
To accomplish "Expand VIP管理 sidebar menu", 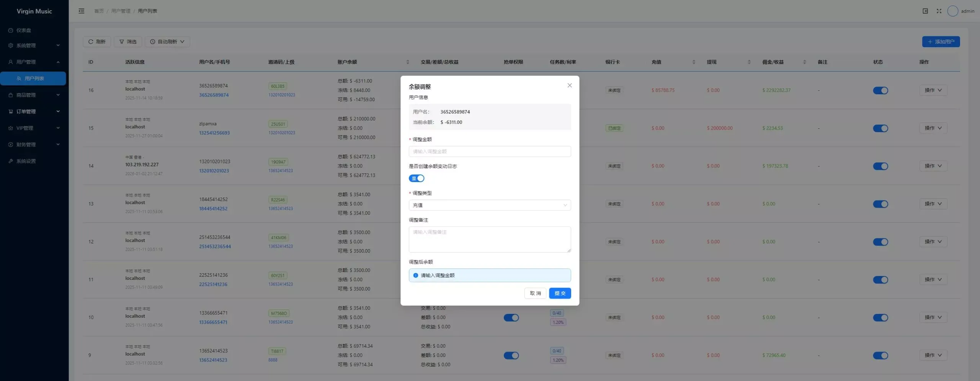I will tap(33, 128).
